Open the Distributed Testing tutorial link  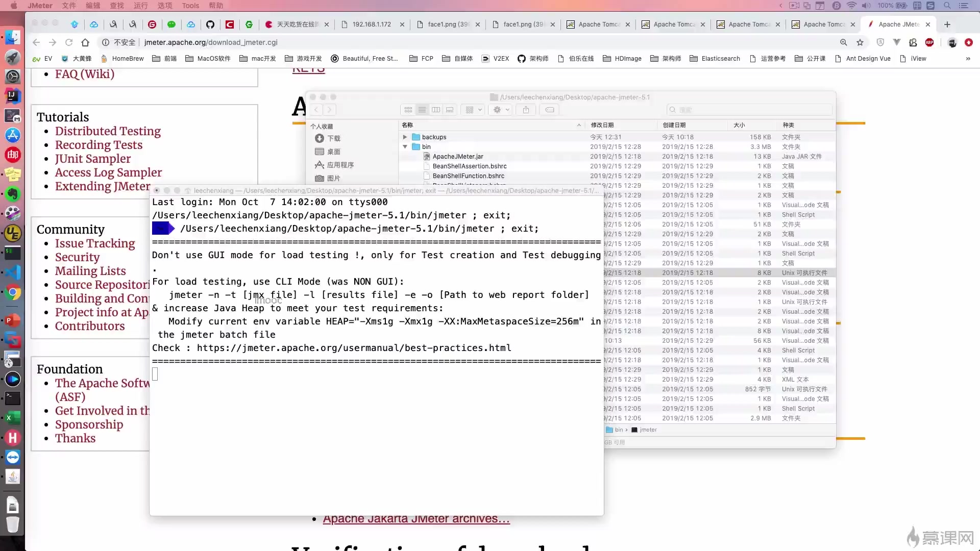coord(108,131)
